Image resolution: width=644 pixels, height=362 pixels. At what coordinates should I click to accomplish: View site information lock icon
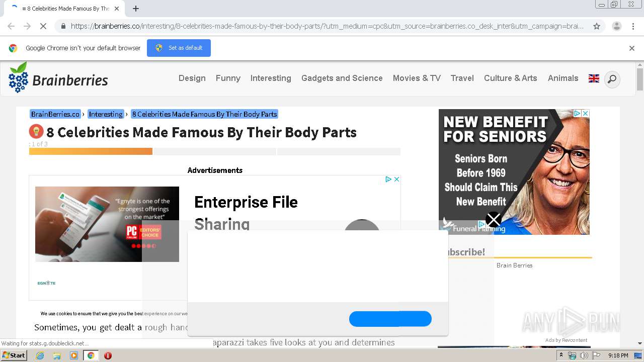(x=63, y=26)
